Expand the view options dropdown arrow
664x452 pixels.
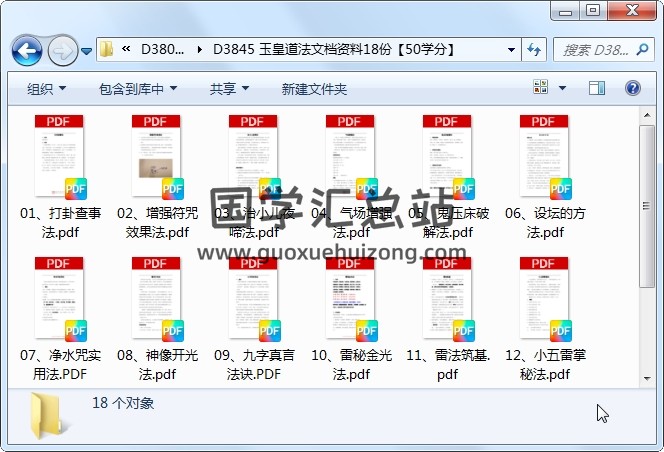(562, 89)
